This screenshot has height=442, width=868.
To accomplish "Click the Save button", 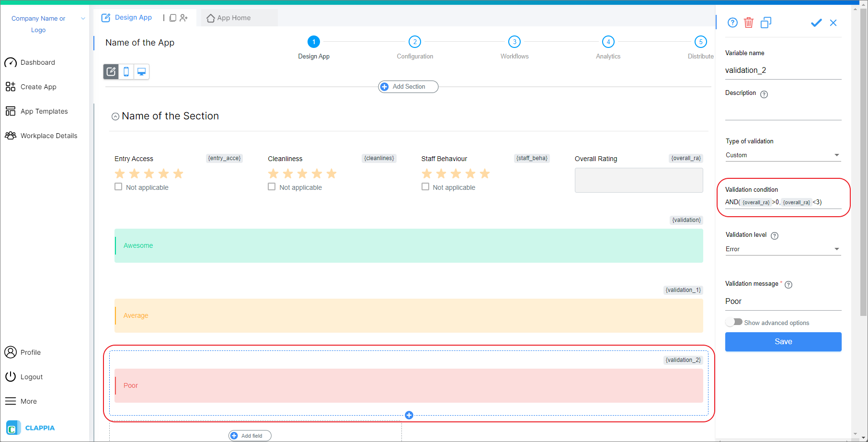I will tap(783, 341).
